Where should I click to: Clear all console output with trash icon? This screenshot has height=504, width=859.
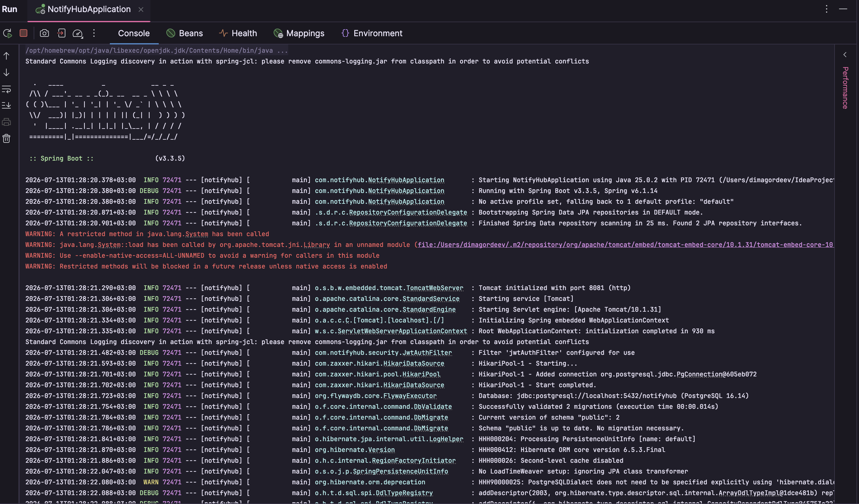point(6,138)
